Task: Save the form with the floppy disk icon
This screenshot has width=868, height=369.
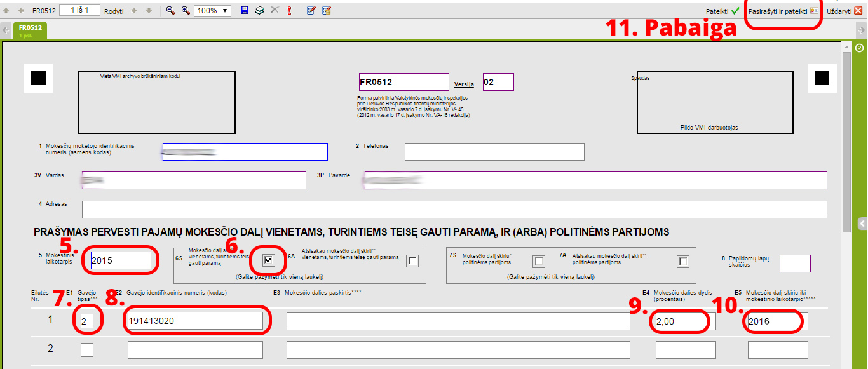Action: (245, 11)
